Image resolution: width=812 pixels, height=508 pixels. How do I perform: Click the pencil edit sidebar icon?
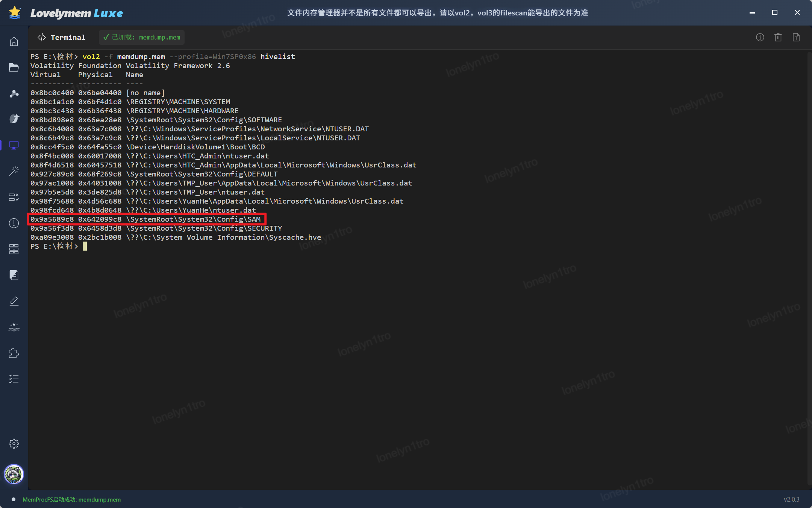pyautogui.click(x=14, y=301)
